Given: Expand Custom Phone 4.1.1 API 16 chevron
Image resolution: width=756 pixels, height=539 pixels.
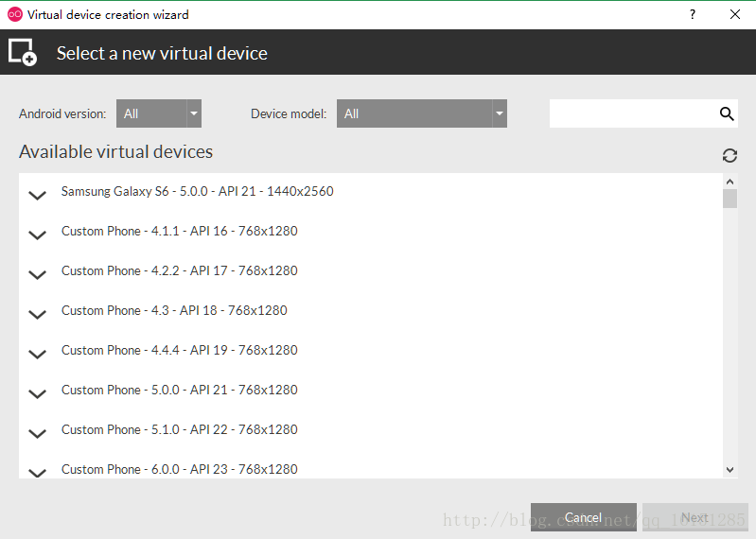Looking at the screenshot, I should point(37,235).
